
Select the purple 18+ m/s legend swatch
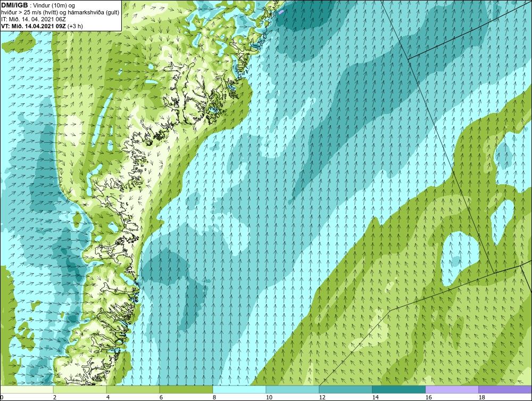click(x=505, y=389)
